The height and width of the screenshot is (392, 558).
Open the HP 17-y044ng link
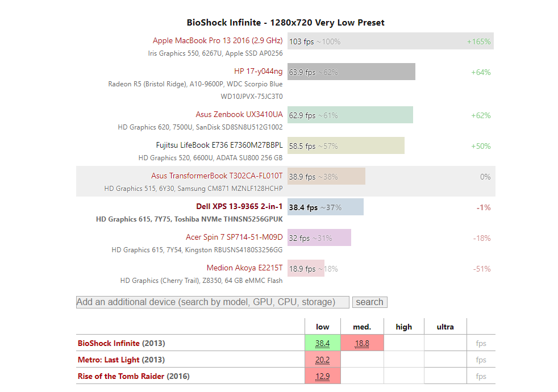[258, 71]
